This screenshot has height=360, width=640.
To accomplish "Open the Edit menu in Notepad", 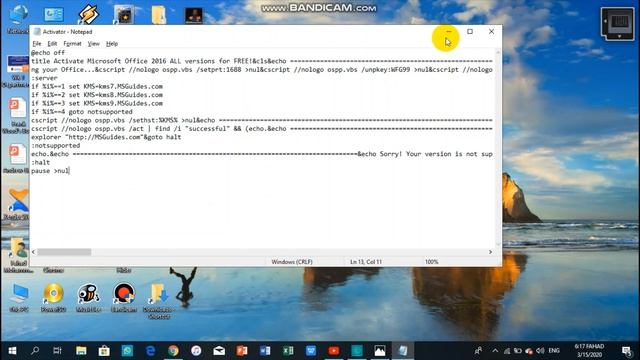I will point(52,44).
